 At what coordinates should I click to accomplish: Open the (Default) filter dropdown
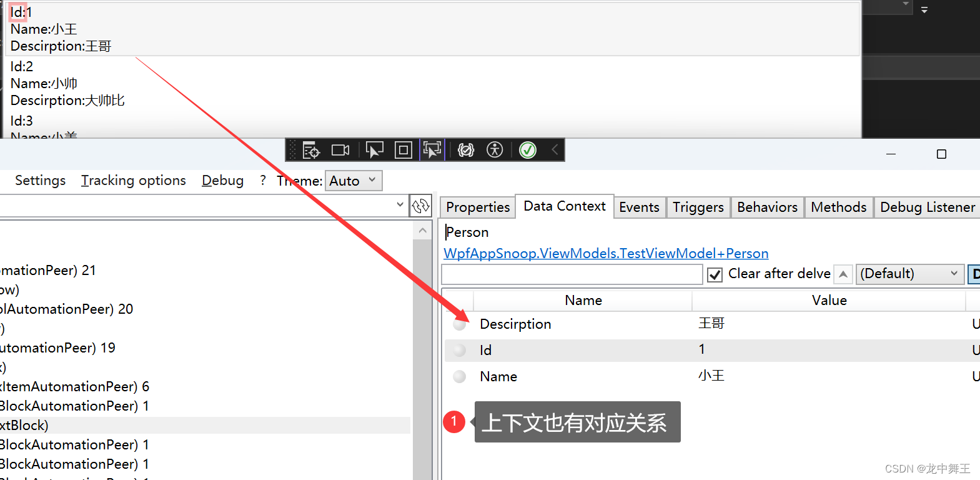909,274
